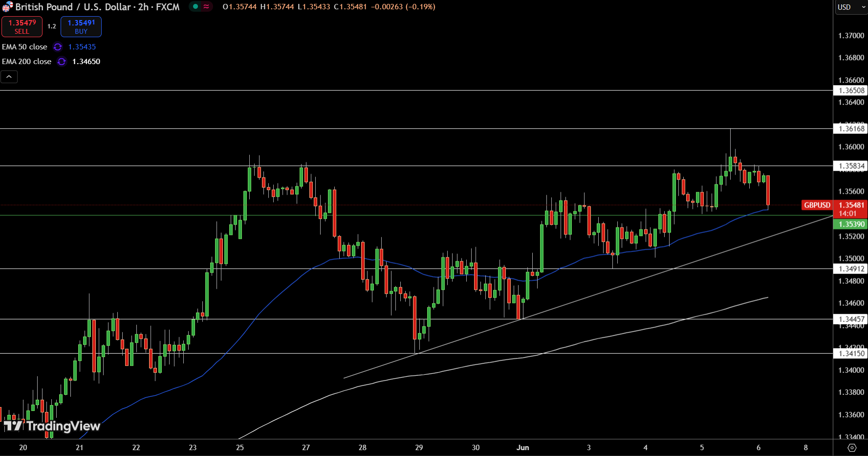Select the EMA 200 close indicator label

(26, 62)
